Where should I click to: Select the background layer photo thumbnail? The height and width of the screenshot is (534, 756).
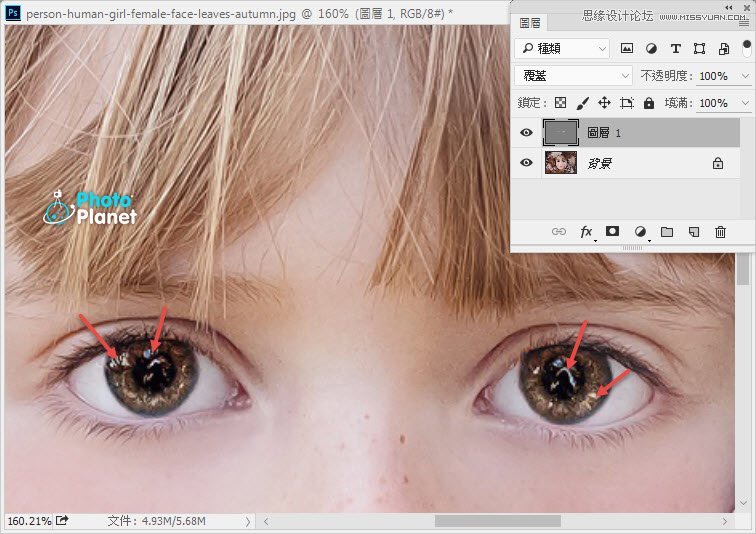coord(561,163)
